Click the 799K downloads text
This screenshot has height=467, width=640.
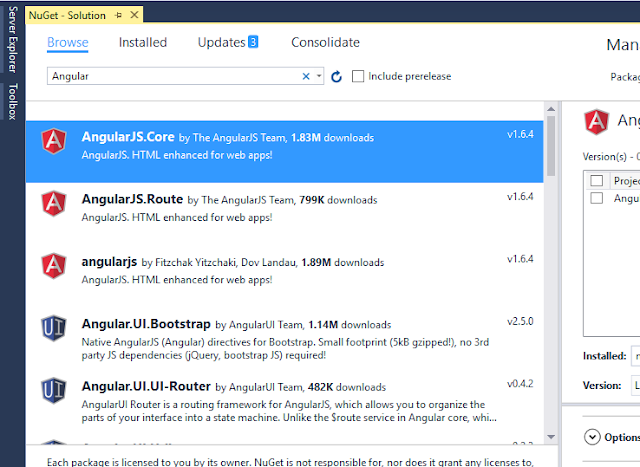(338, 200)
